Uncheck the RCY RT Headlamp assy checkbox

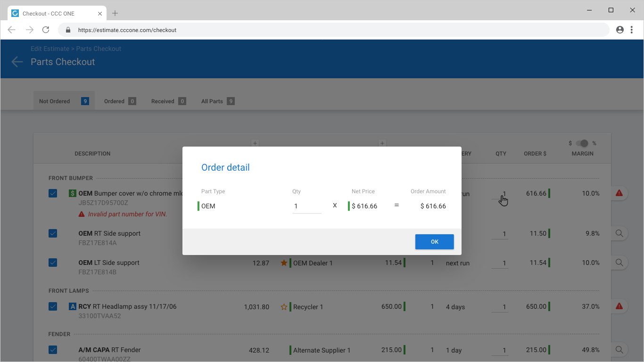point(53,306)
